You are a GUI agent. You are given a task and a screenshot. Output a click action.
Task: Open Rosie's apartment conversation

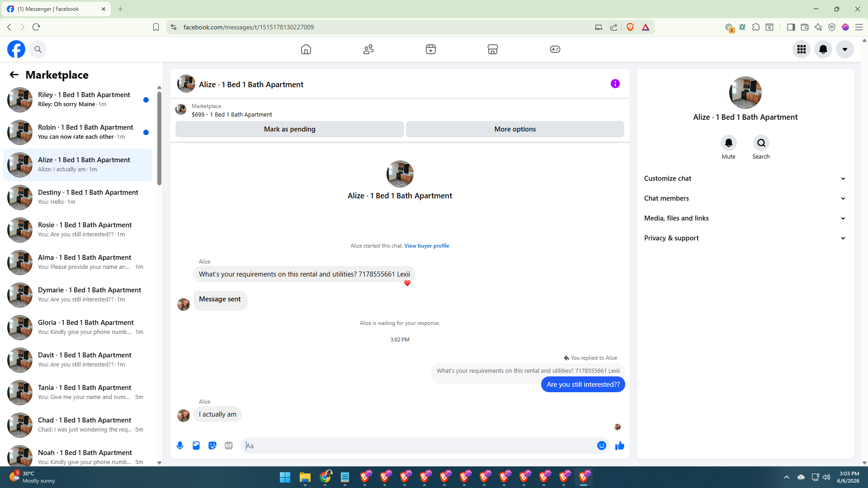[x=78, y=230]
